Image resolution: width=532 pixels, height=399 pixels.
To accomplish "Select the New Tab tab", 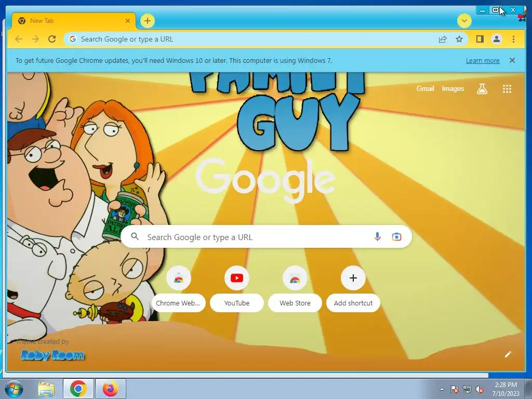I will [74, 21].
